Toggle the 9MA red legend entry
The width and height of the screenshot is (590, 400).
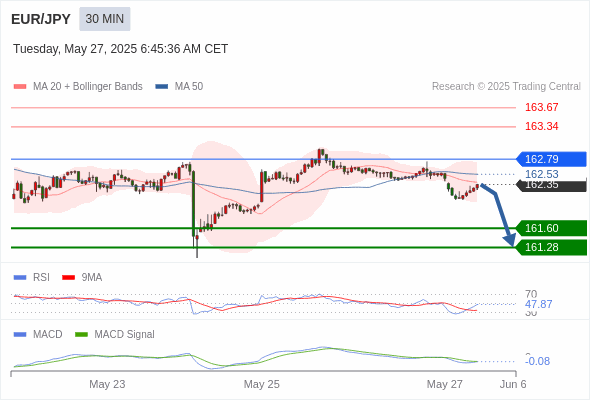(x=82, y=277)
